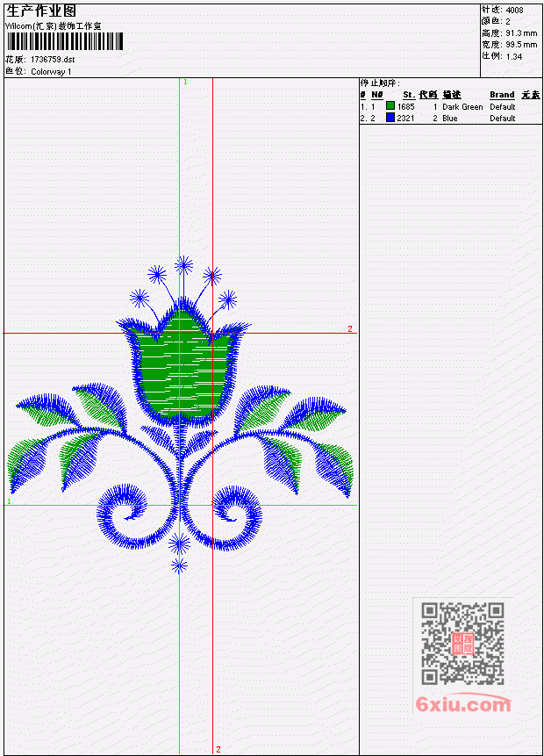The height and width of the screenshot is (756, 544).
Task: Click the 'Wilcom' studio name line
Action: [53, 26]
